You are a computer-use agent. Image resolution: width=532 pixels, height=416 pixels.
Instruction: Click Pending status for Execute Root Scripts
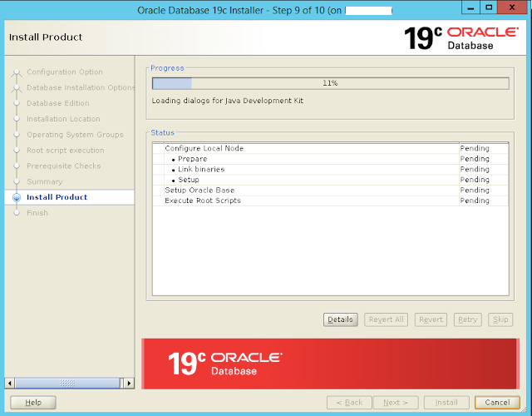coord(475,201)
